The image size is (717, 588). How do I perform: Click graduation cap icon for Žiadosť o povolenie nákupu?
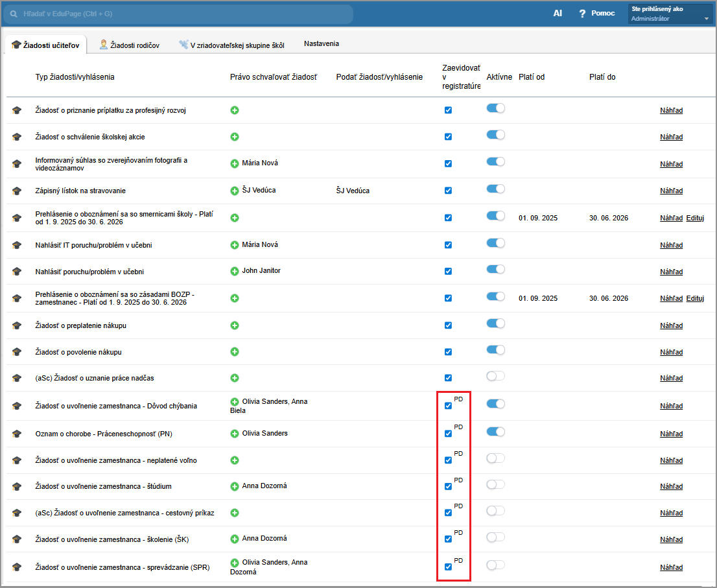[x=17, y=353]
